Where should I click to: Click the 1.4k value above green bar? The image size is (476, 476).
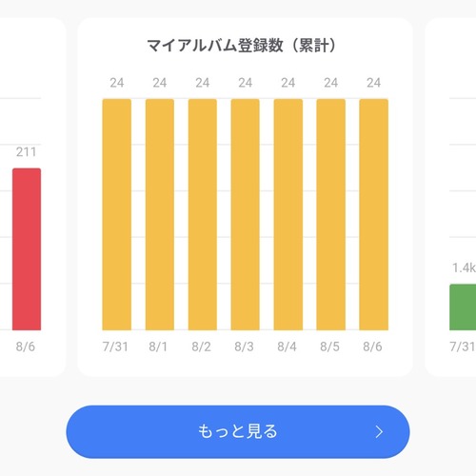point(464,268)
